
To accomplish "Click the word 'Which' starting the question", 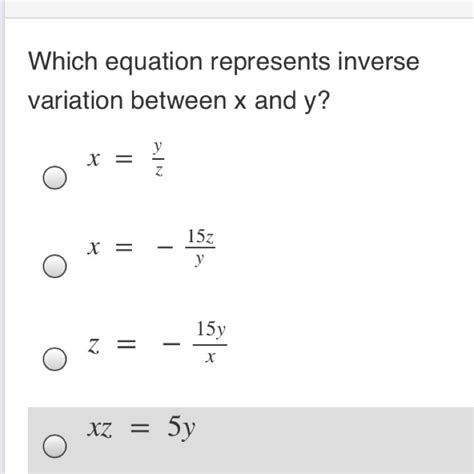I will click(63, 61).
